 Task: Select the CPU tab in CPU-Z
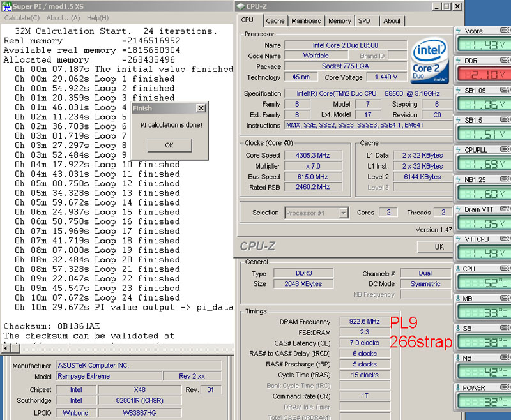(247, 20)
